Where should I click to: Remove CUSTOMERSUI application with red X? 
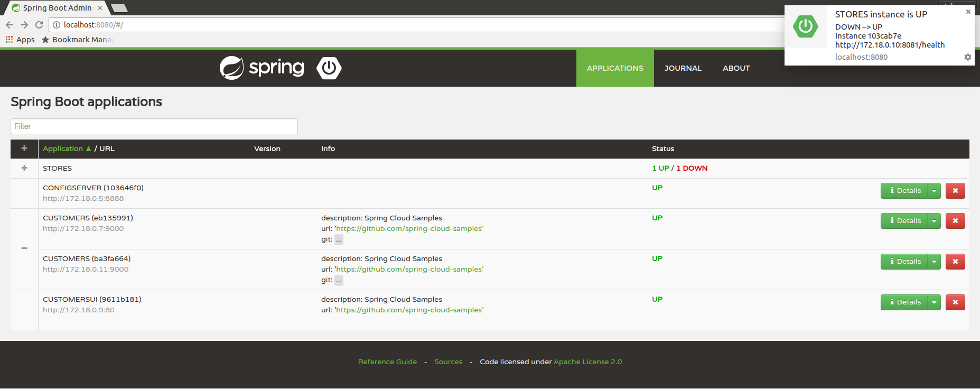955,302
